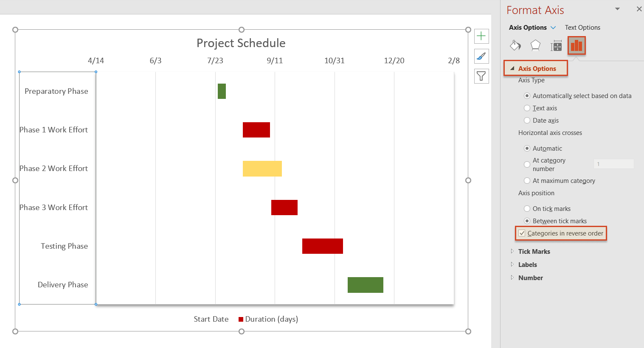Select the Axis Options bar chart icon
The height and width of the screenshot is (348, 644).
point(577,45)
